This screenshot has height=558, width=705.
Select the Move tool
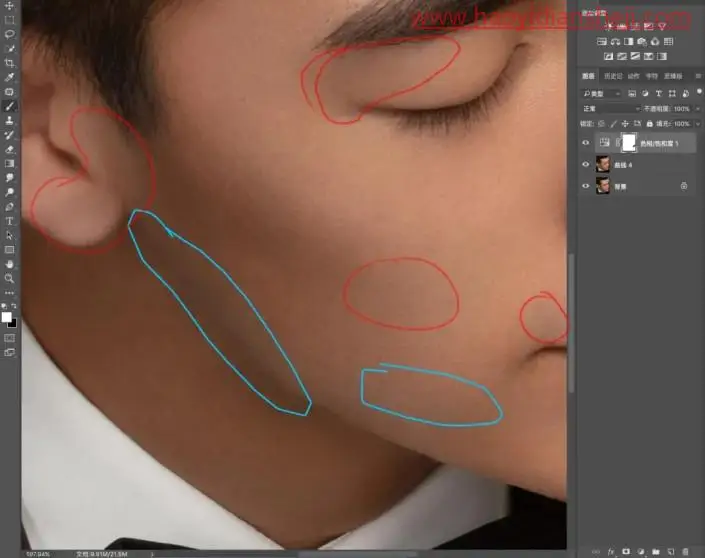click(9, 6)
